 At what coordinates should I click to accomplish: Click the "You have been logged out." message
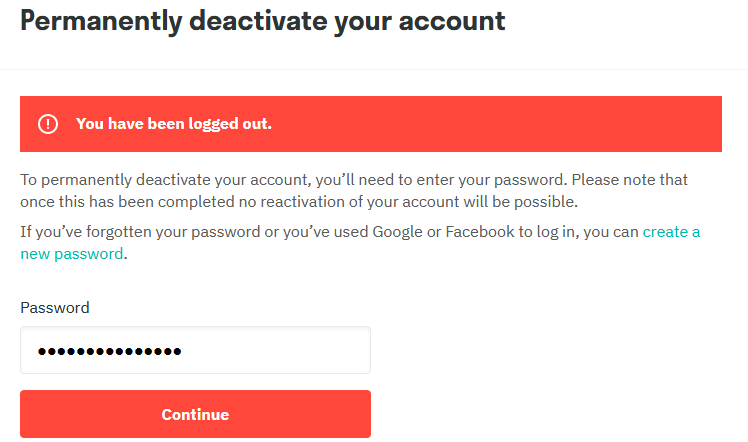pyautogui.click(x=174, y=124)
